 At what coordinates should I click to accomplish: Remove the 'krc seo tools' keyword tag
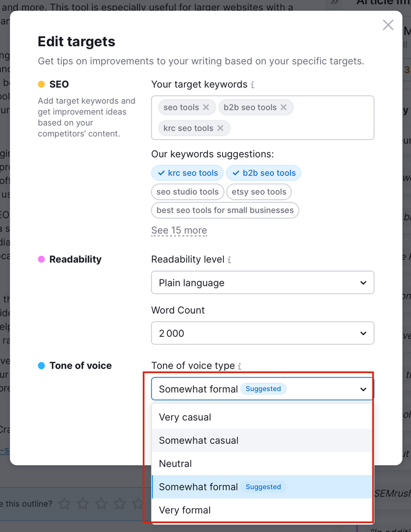click(x=220, y=128)
